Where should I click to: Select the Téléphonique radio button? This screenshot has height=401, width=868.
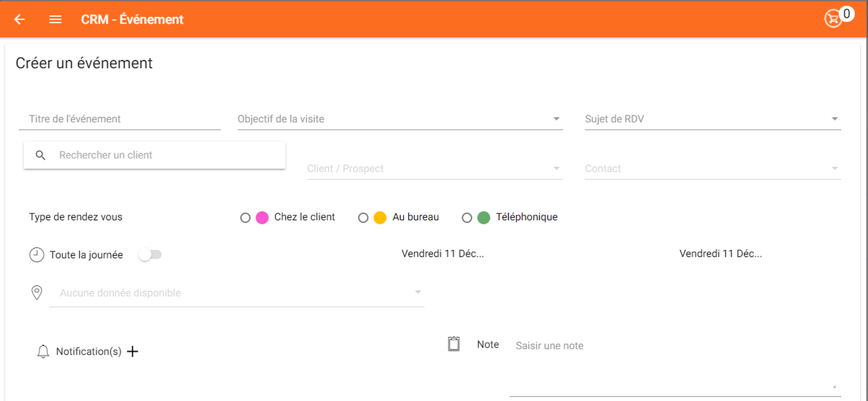point(467,218)
